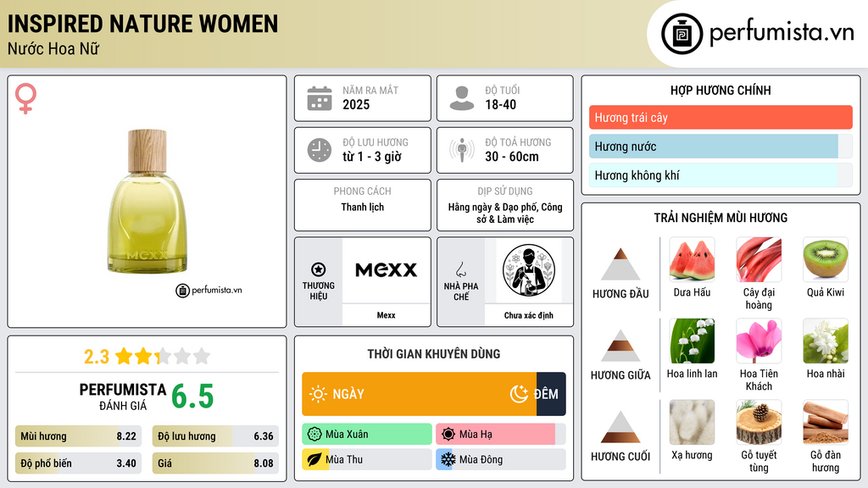Open the Xạ hương musk note image
The height and width of the screenshot is (488, 868).
(692, 422)
